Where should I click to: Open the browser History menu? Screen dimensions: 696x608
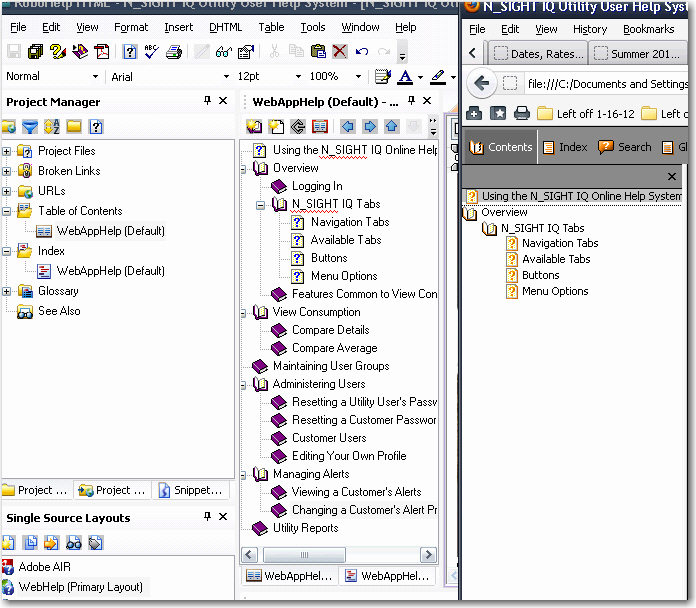589,29
